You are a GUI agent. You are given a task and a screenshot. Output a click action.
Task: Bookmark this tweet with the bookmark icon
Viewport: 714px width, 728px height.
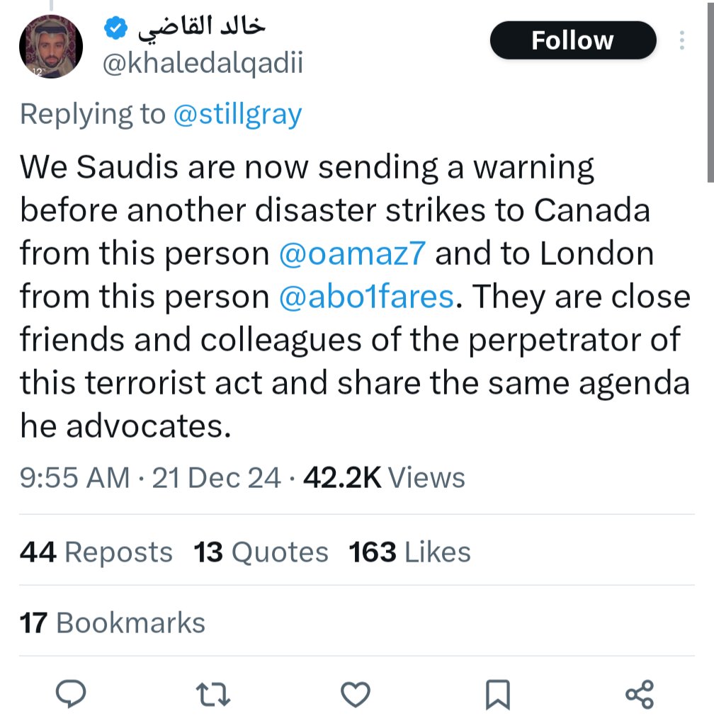pyautogui.click(x=498, y=693)
